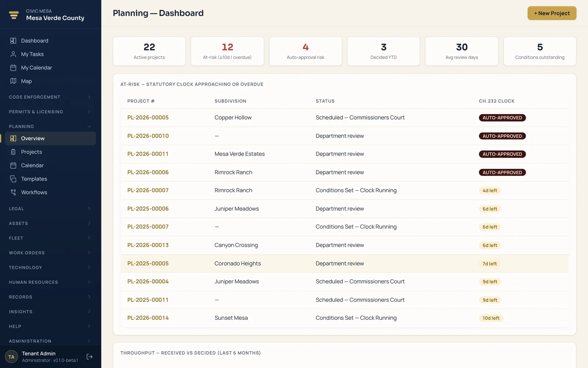Click the 4d left clock badge
The height and width of the screenshot is (368, 588).
tap(490, 191)
